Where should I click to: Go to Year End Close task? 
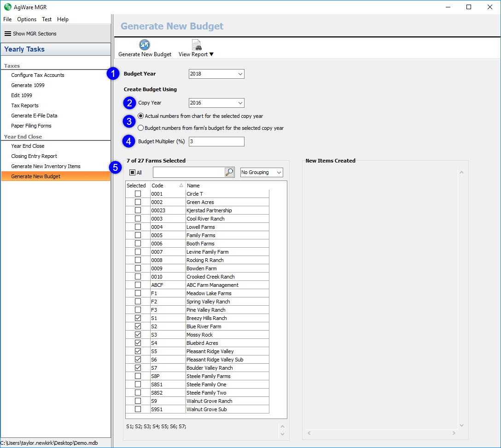(28, 146)
